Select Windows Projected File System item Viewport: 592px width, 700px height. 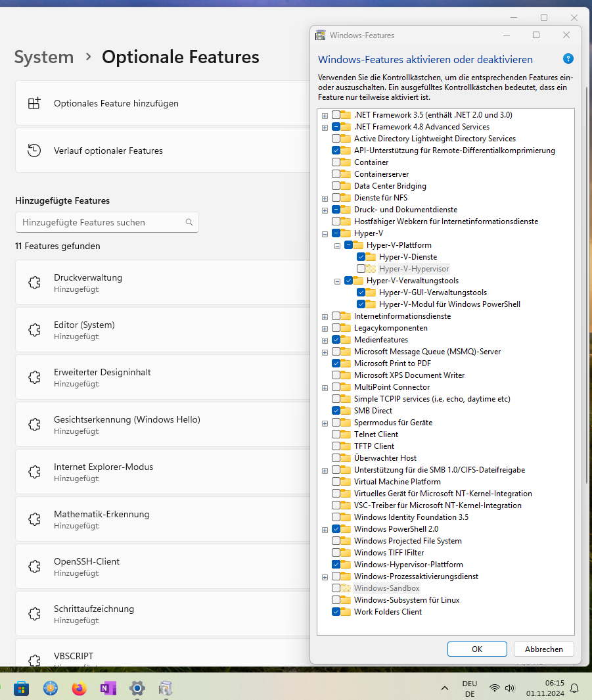408,541
